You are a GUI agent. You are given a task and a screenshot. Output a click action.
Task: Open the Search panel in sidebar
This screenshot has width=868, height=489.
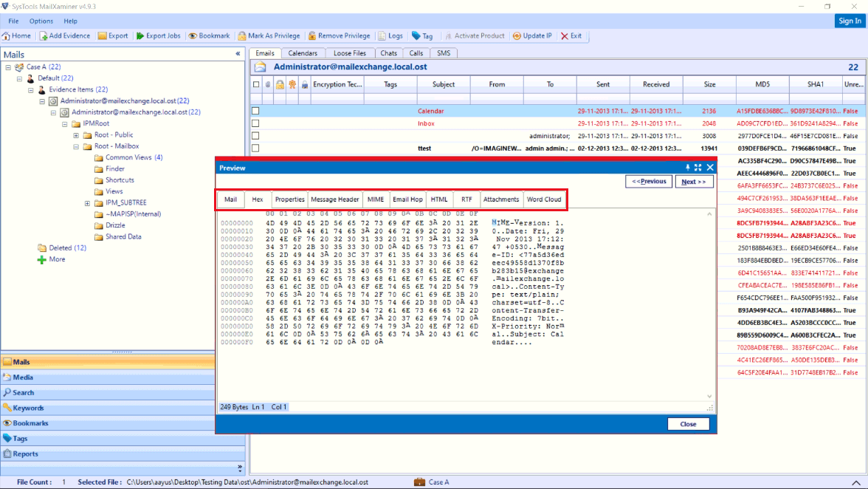pos(108,393)
